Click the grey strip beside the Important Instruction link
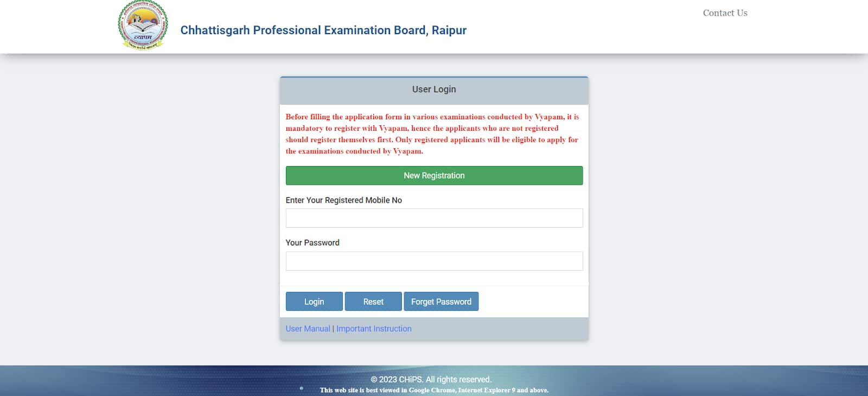 point(499,329)
